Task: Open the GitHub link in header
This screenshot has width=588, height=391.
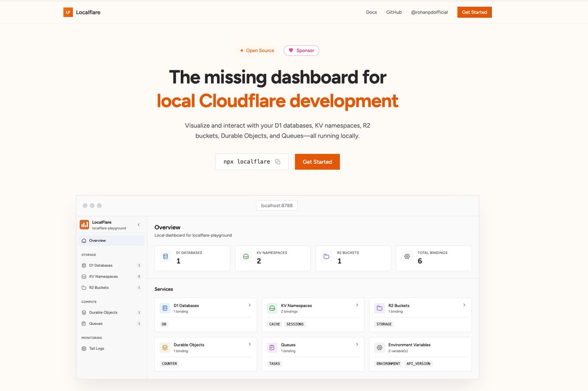Action: point(394,12)
